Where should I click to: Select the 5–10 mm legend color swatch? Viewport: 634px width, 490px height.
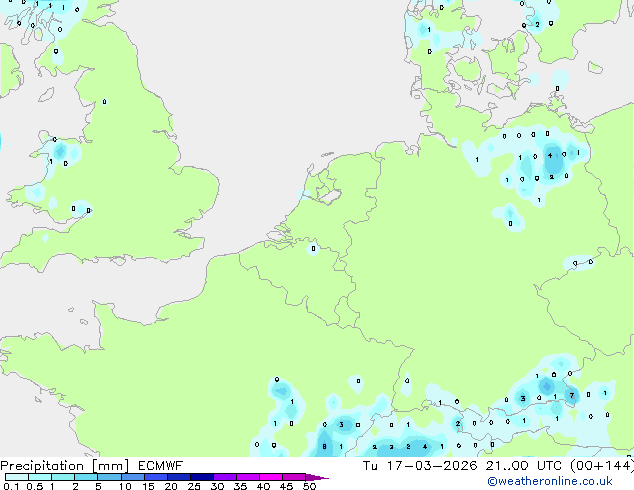[109, 477]
